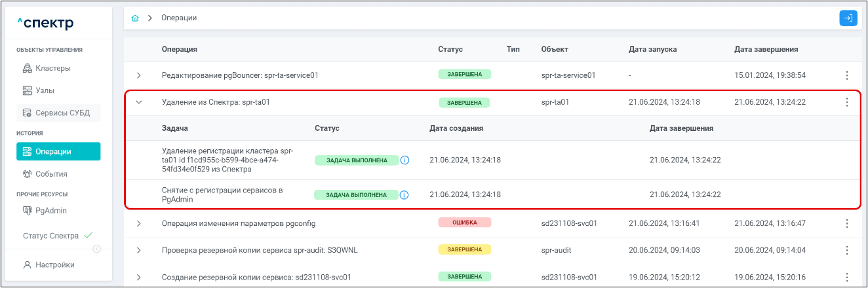
Task: Click info icon beside cluster registration removal task
Action: pos(404,160)
